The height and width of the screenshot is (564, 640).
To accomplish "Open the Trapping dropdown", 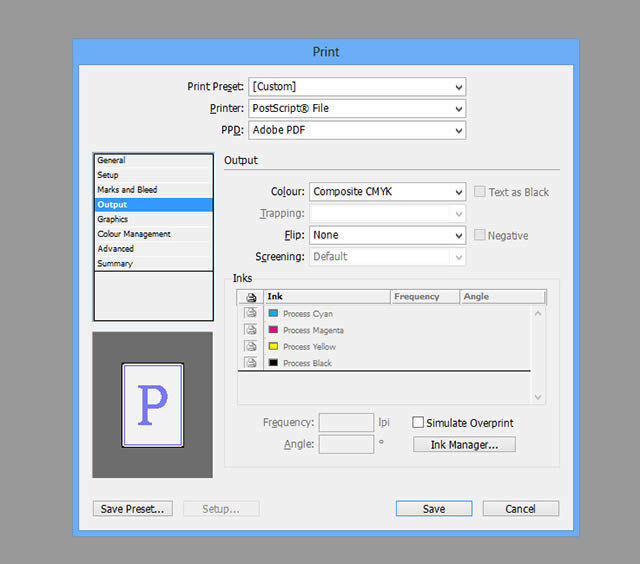I will click(387, 213).
